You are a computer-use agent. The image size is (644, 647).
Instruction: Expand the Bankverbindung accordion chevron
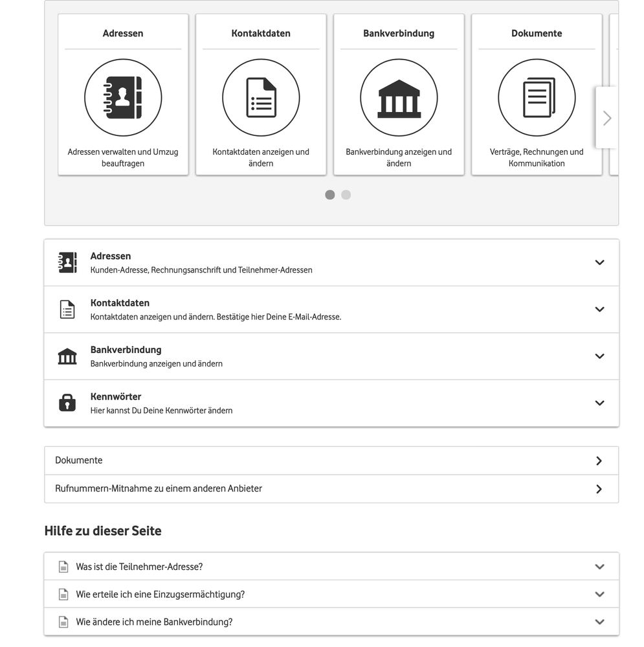[599, 356]
